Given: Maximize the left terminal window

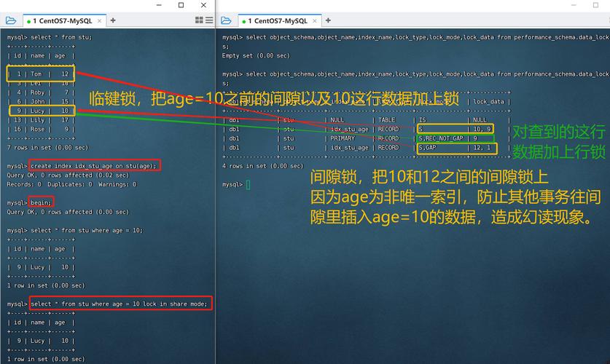Looking at the screenshot, I should 181,5.
